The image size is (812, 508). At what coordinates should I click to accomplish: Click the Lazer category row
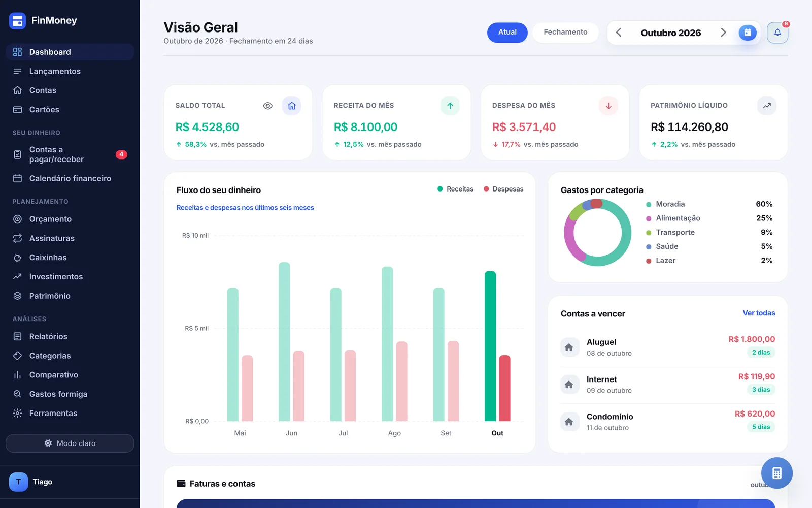(709, 261)
